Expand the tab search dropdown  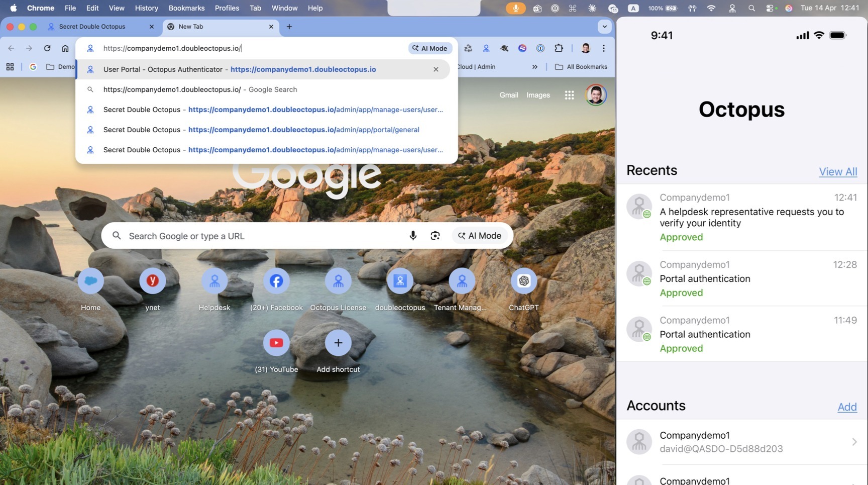click(x=605, y=27)
